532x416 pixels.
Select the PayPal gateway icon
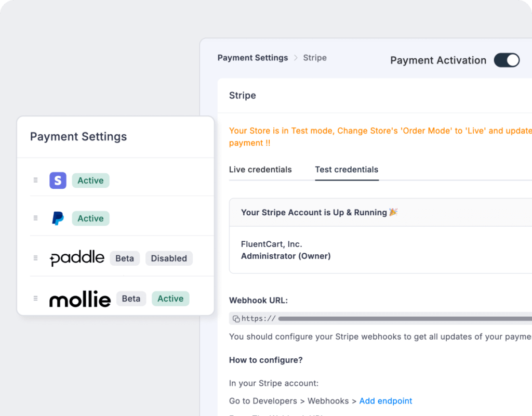coord(58,218)
